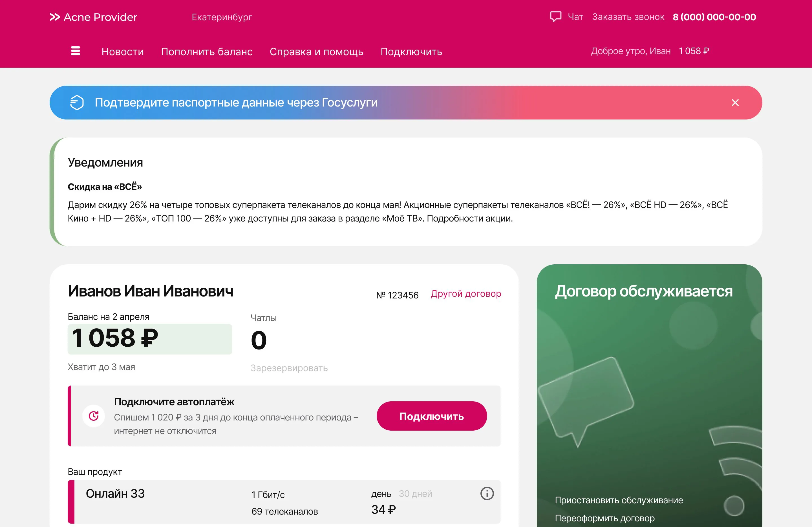Click the Скидка на «ВСЁ» notification title
The width and height of the screenshot is (812, 527).
point(105,187)
